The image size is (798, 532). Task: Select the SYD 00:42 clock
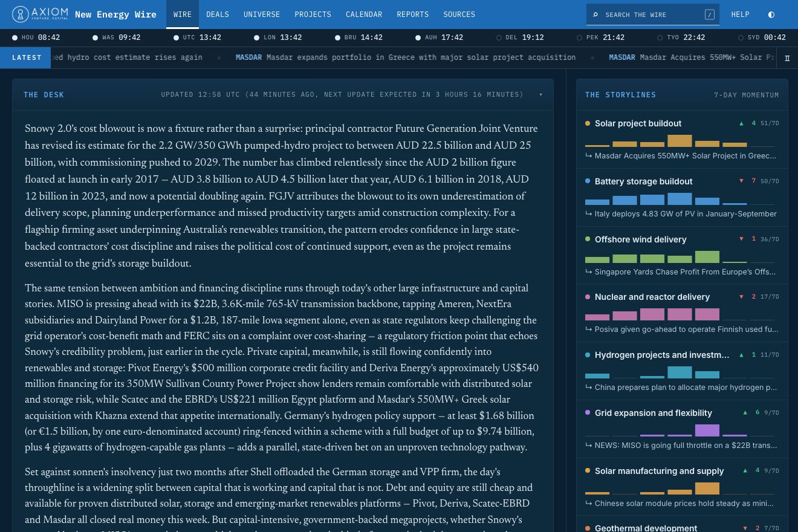coord(762,37)
